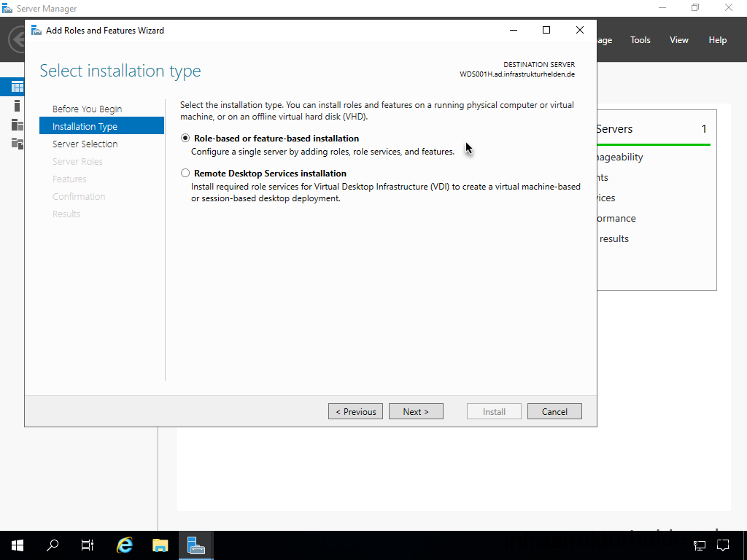The width and height of the screenshot is (747, 560).
Task: Select Remote Desktop Services installation radio
Action: point(185,173)
